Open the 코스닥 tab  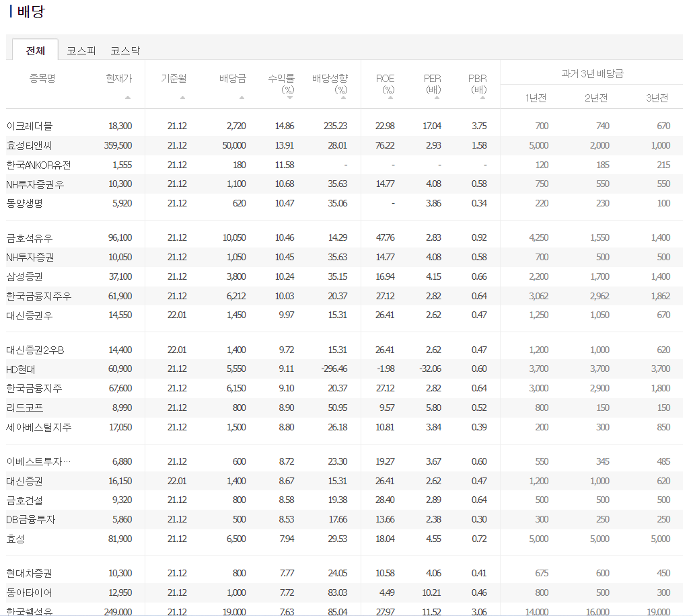pos(125,50)
